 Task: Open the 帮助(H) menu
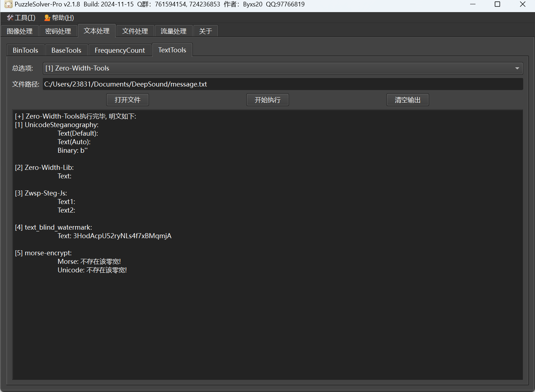pyautogui.click(x=59, y=18)
